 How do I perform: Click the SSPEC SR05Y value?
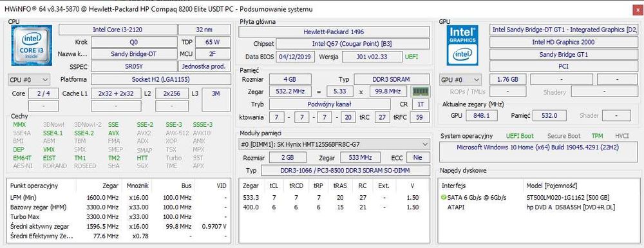pyautogui.click(x=133, y=66)
